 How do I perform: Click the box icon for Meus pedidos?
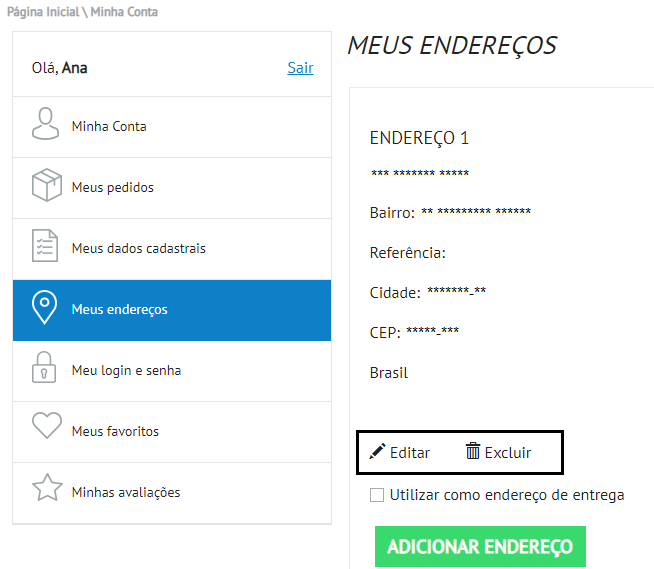(46, 187)
